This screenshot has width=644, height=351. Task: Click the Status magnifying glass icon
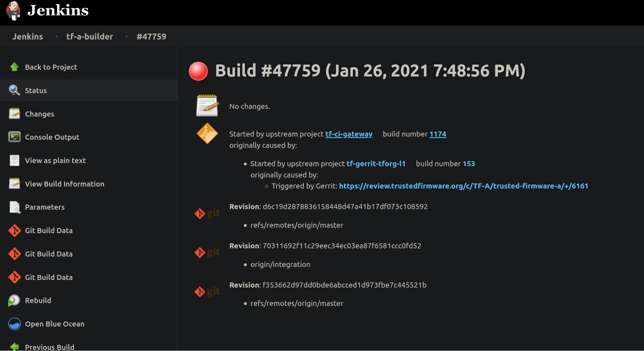point(14,90)
